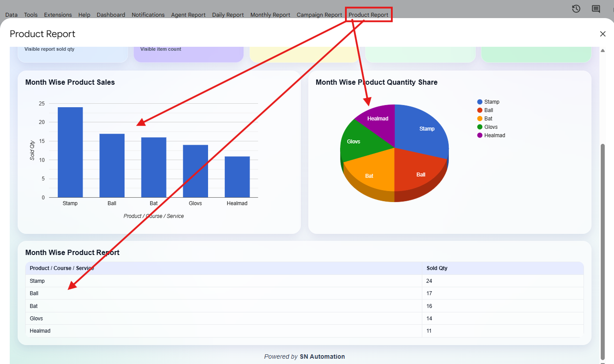Click the Healmad bar in bar chart

237,177
